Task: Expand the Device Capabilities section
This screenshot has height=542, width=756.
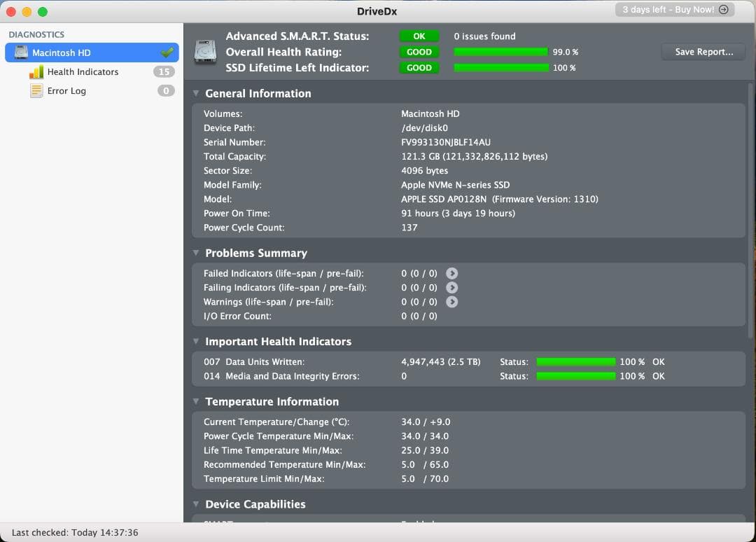Action: click(x=195, y=504)
